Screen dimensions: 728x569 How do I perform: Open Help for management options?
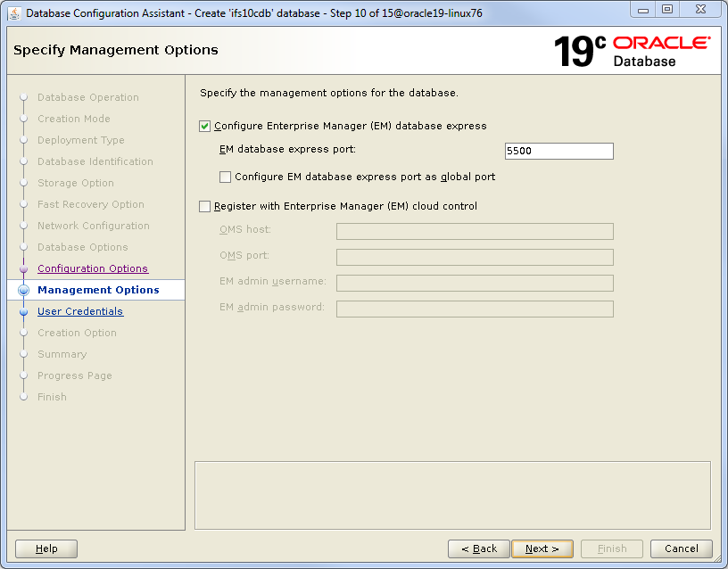pos(46,548)
